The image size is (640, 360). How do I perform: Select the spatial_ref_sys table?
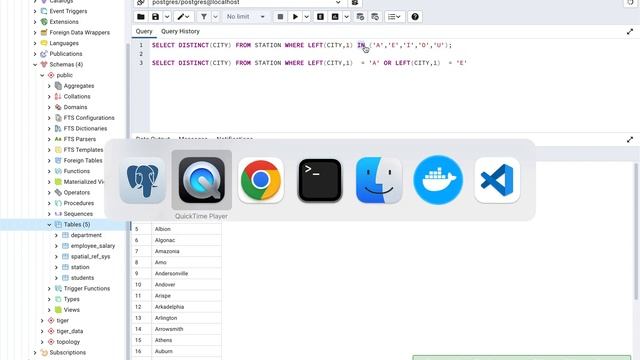90,256
